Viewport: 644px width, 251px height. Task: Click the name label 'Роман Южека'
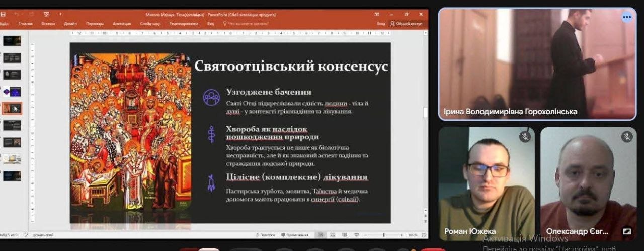pos(470,231)
